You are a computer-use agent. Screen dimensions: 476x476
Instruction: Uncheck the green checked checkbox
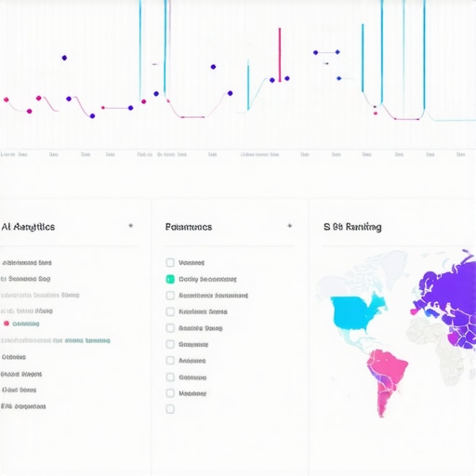coord(170,279)
